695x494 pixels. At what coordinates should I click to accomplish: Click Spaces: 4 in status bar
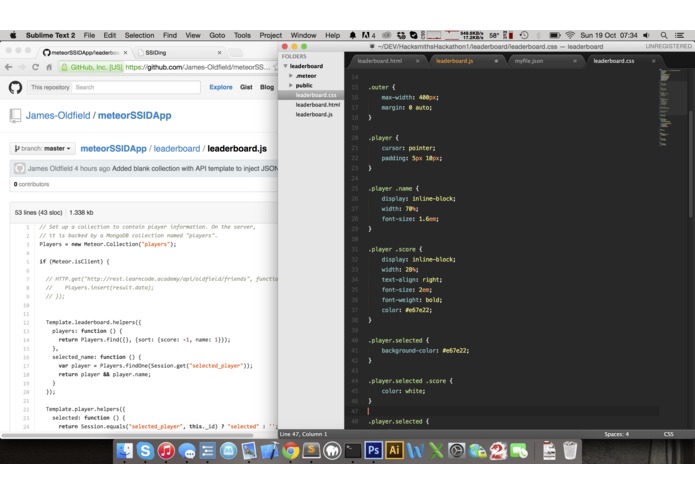(617, 434)
